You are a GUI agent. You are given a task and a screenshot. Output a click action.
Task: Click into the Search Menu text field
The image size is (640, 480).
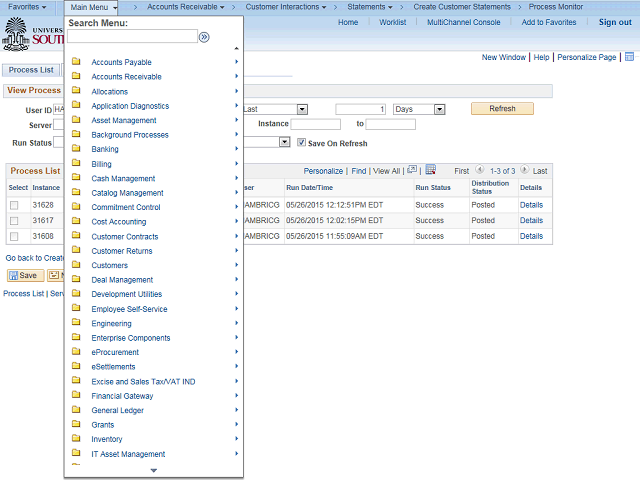[x=131, y=36]
